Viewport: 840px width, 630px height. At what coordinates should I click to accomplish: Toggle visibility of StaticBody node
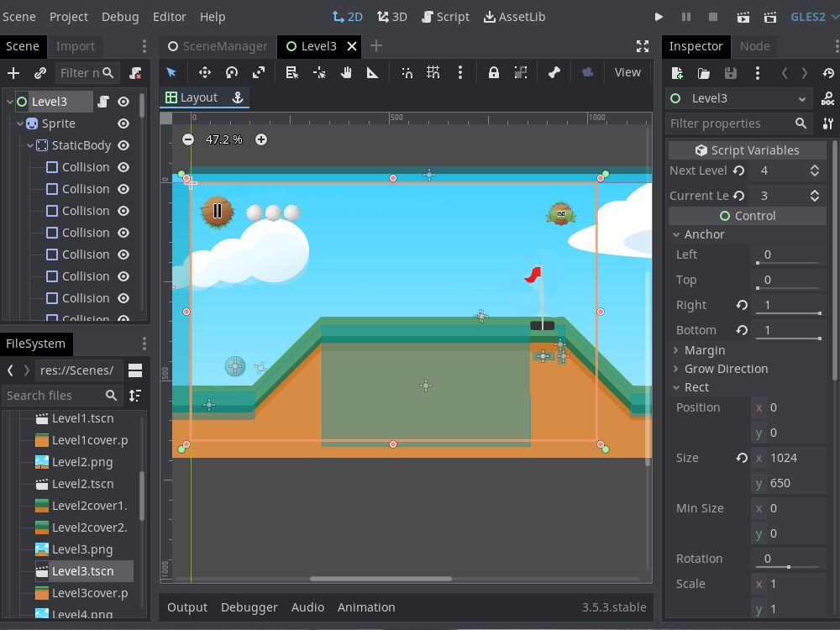123,145
